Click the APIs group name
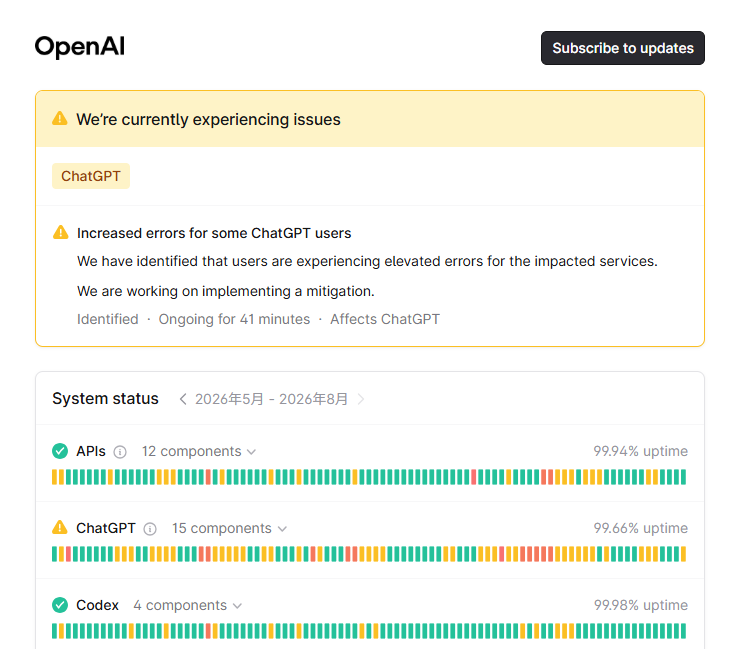 91,451
